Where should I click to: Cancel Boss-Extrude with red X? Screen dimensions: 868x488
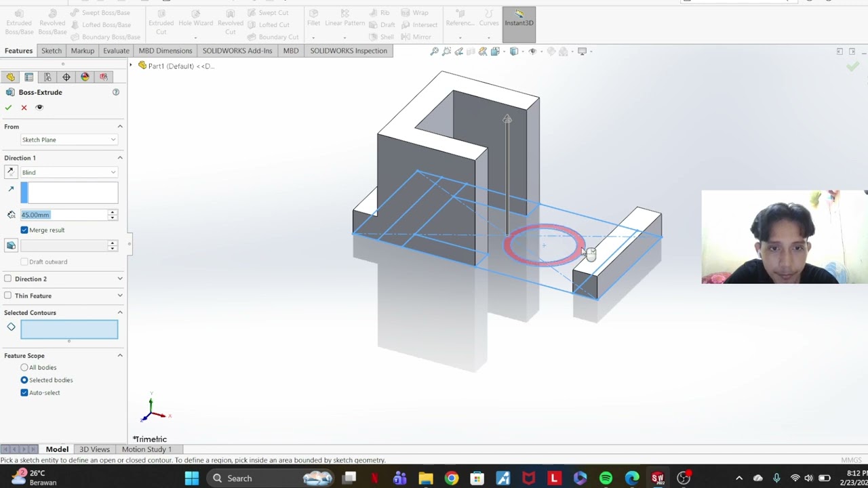(x=24, y=108)
